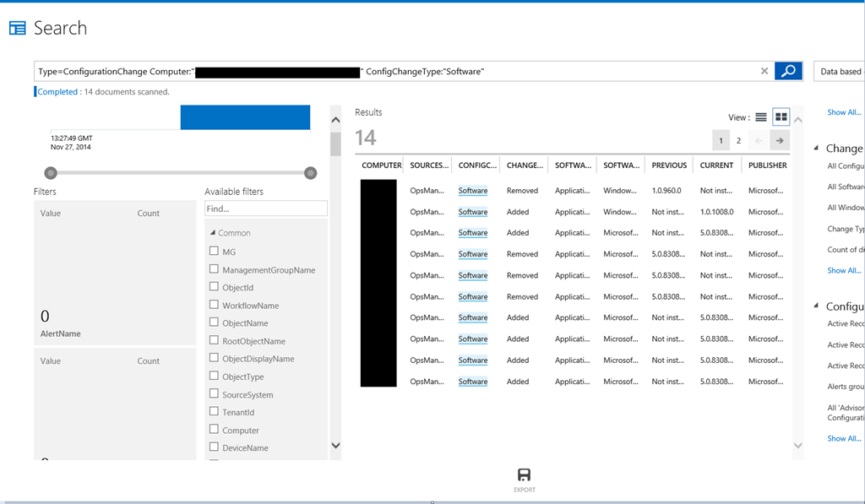This screenshot has width=865, height=504.
Task: Click the left timeline slider handle
Action: click(51, 173)
